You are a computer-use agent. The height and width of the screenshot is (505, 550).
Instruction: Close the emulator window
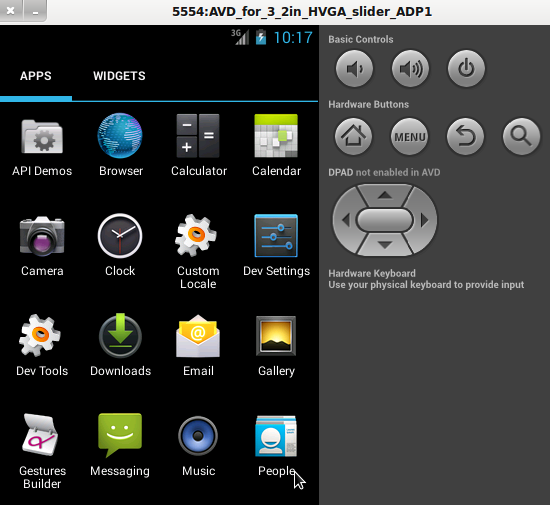(11, 11)
